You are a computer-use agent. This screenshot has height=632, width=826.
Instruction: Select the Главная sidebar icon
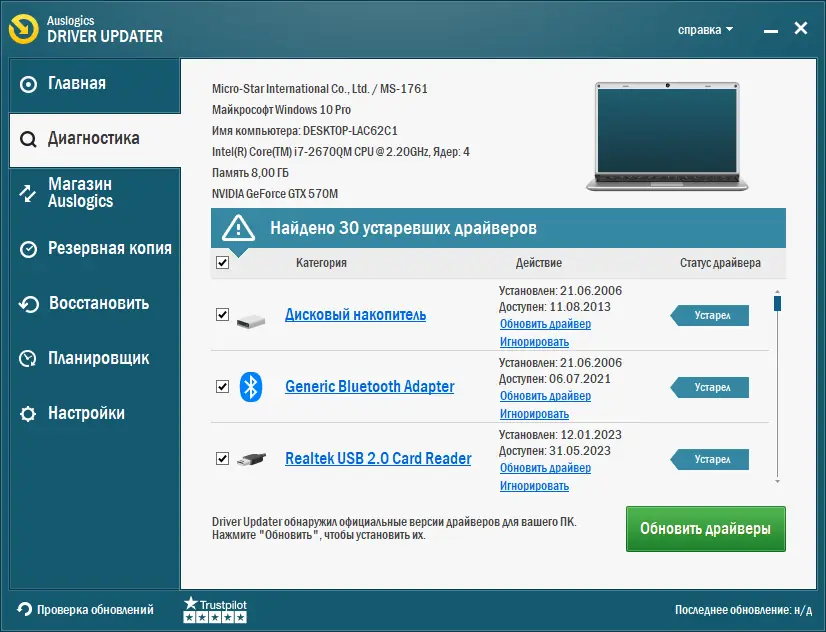[27, 83]
